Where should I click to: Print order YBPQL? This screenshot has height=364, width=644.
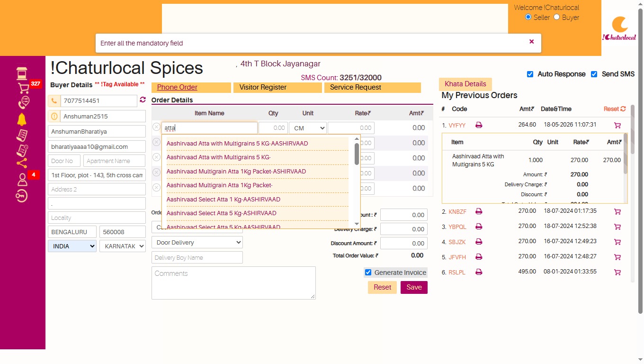[479, 227]
